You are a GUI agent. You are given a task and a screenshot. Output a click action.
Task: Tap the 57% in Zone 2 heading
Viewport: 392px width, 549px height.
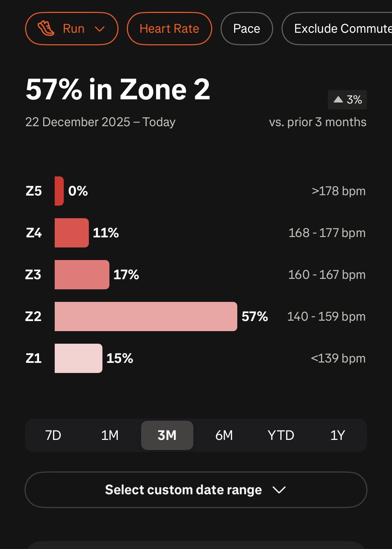118,90
